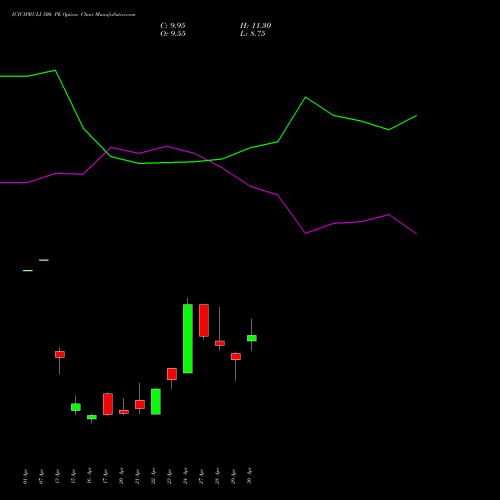Click the small red candlestick for 20 Apr
500x500 pixels.
[124, 412]
